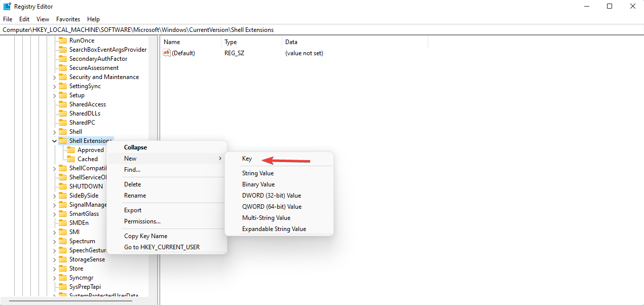
Task: Click the Setup folder icon
Action: 62,95
